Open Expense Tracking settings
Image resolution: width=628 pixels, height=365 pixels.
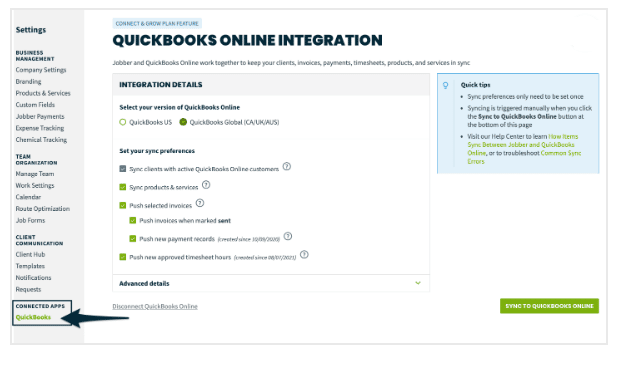[40, 128]
